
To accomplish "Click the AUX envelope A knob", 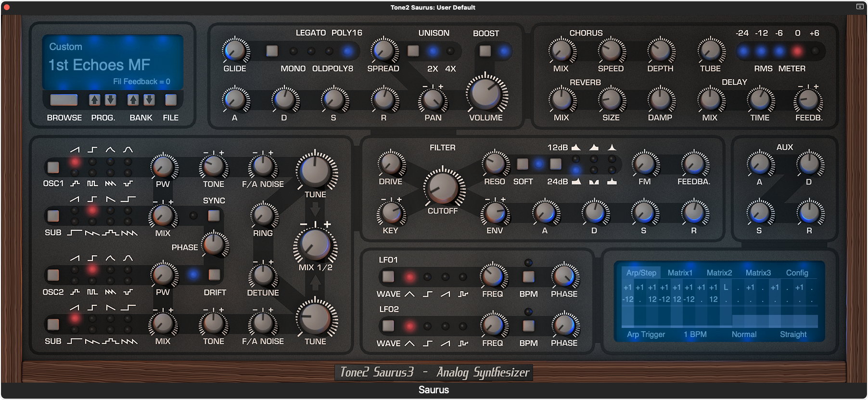I will [760, 163].
